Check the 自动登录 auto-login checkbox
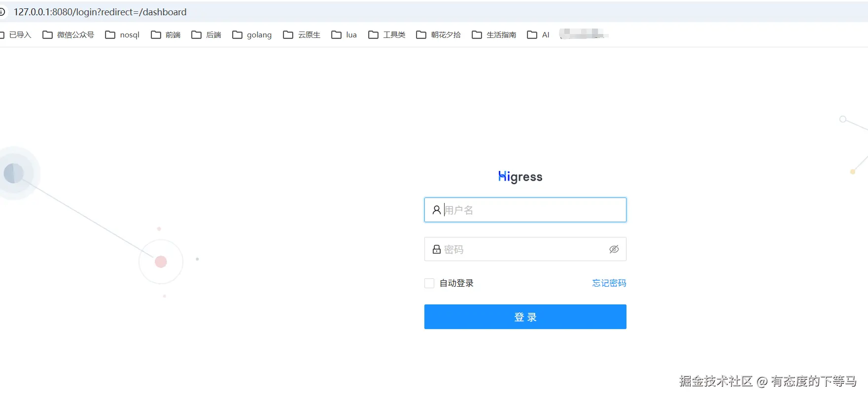 429,283
